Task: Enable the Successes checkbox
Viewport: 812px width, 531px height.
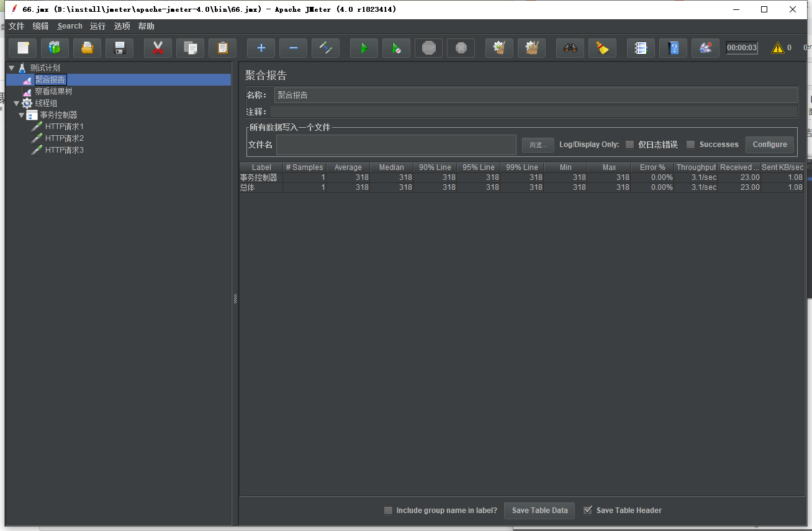Action: click(x=690, y=145)
